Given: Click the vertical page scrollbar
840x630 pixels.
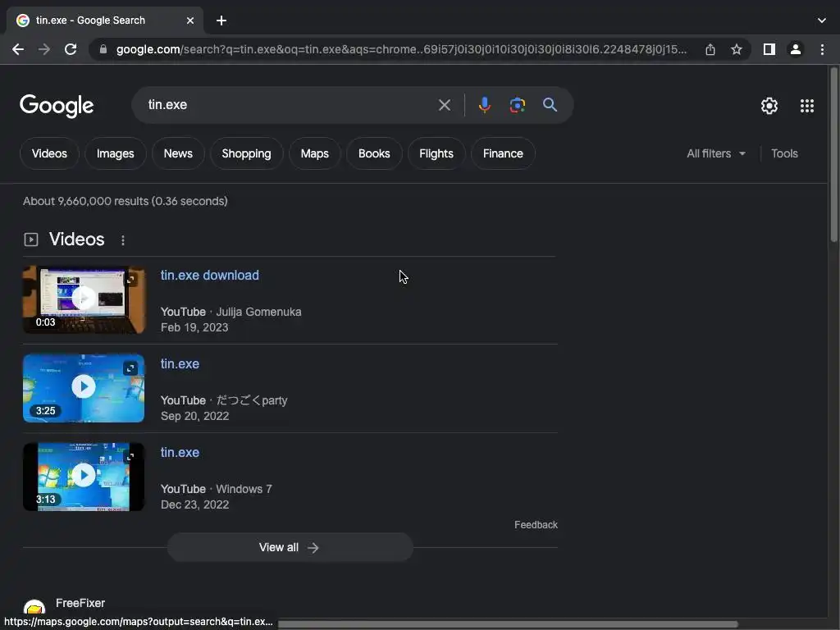Looking at the screenshot, I should tap(834, 154).
